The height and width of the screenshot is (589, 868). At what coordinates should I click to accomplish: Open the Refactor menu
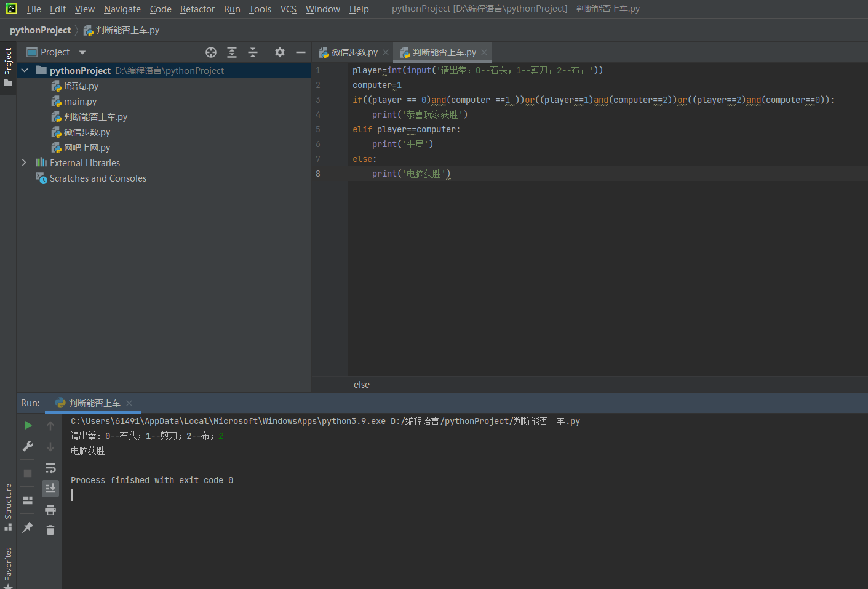[x=197, y=9]
